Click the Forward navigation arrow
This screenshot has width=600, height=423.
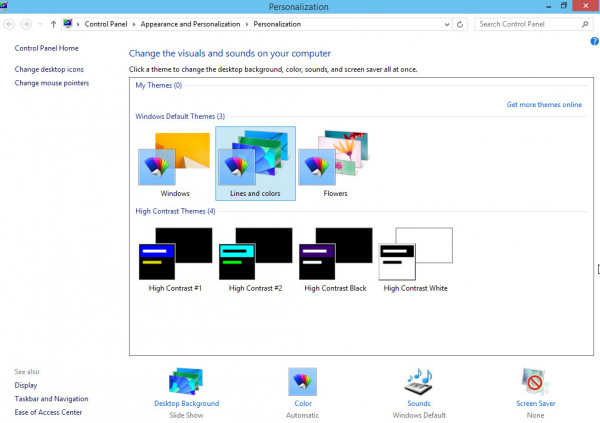coord(26,24)
